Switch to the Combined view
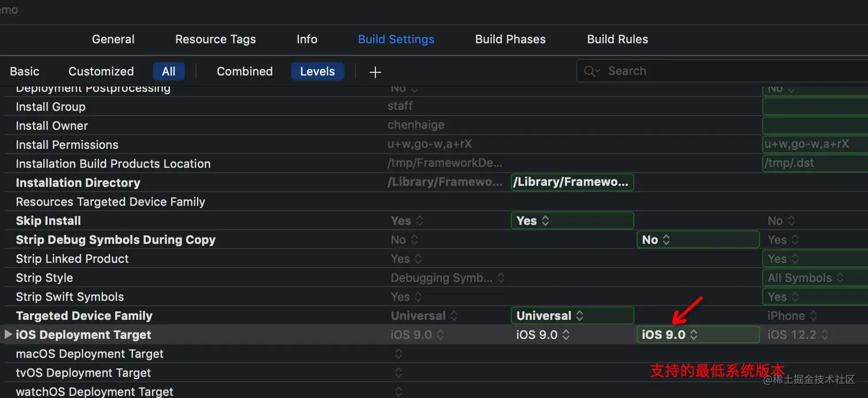Viewport: 868px width, 398px height. [245, 72]
